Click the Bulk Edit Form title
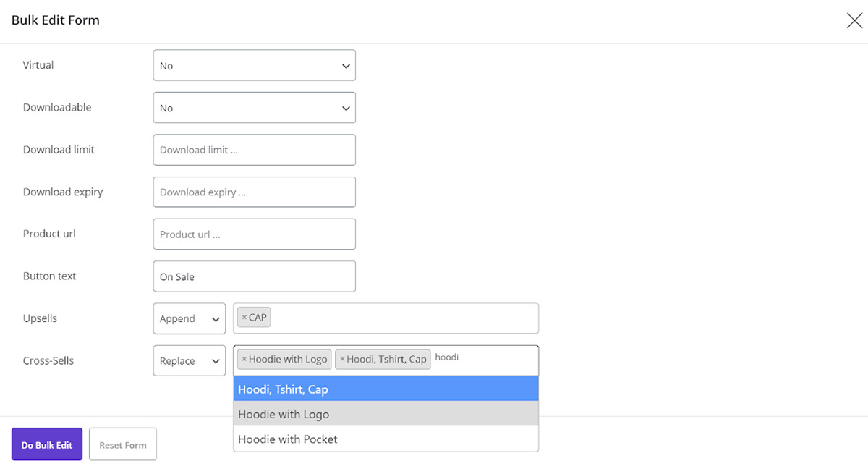This screenshot has height=466, width=868. click(x=56, y=20)
